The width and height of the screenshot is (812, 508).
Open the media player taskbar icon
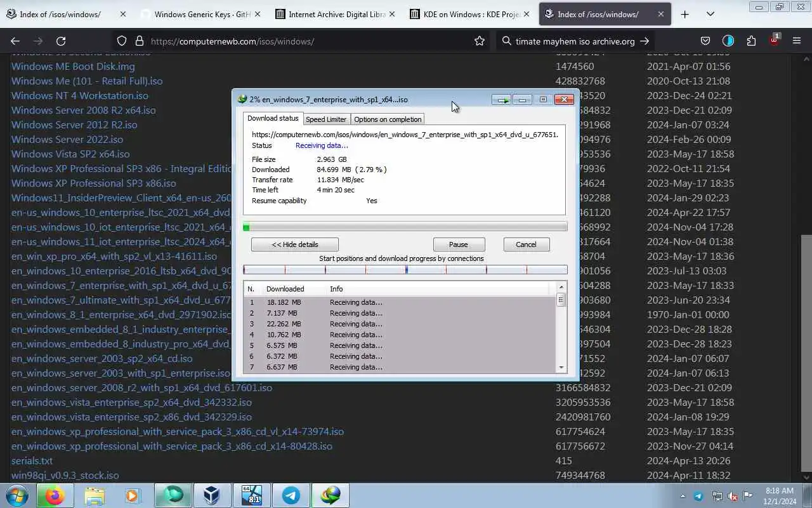pos(133,495)
